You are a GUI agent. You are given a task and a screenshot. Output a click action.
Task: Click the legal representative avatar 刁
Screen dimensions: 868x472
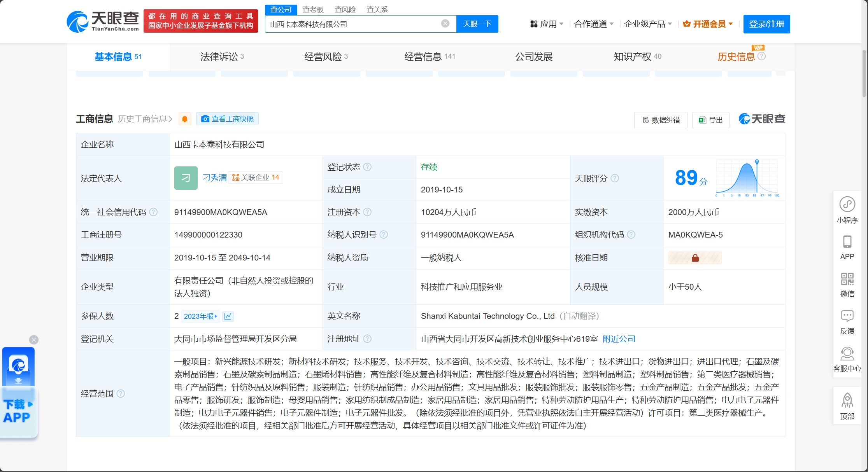186,178
